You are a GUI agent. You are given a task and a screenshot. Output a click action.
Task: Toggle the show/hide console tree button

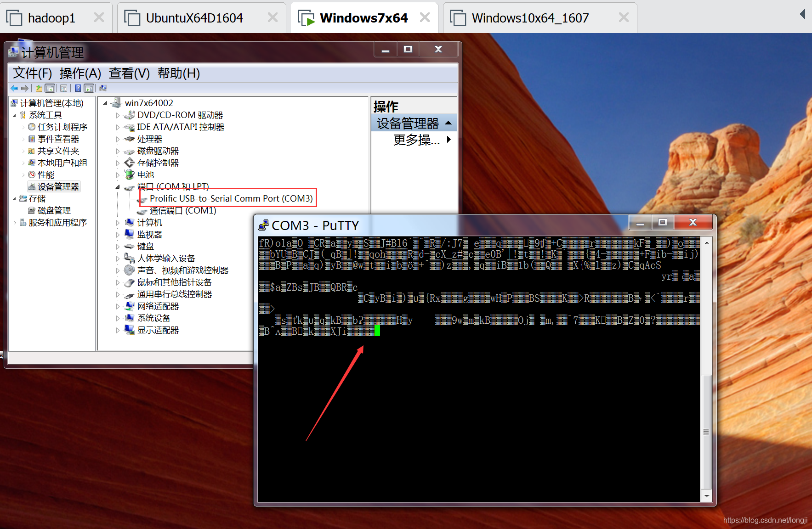pyautogui.click(x=50, y=88)
